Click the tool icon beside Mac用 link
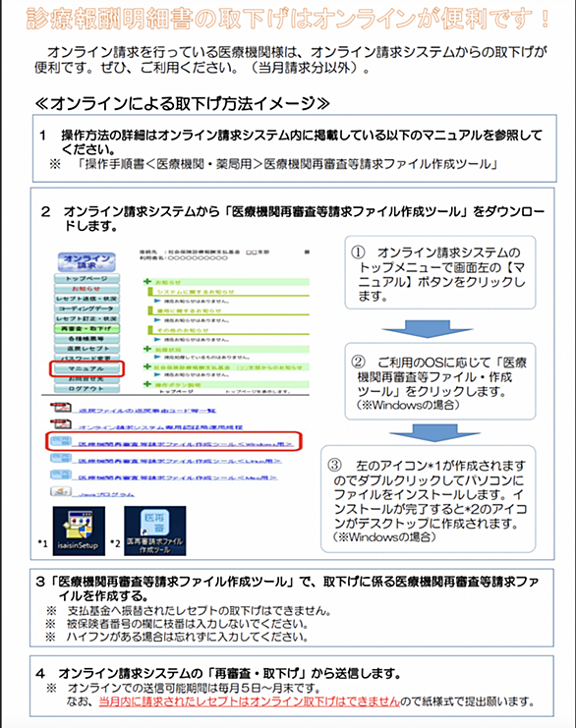The width and height of the screenshot is (576, 728). (60, 475)
